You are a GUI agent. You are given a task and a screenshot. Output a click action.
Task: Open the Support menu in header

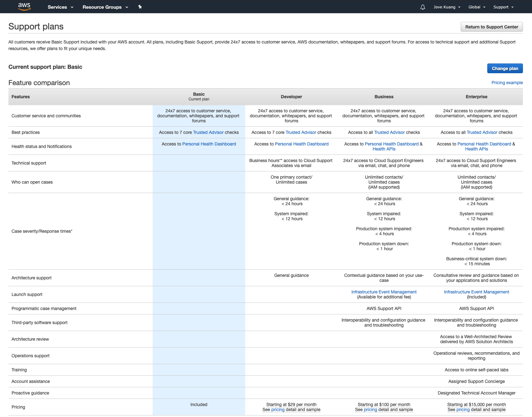click(x=504, y=7)
